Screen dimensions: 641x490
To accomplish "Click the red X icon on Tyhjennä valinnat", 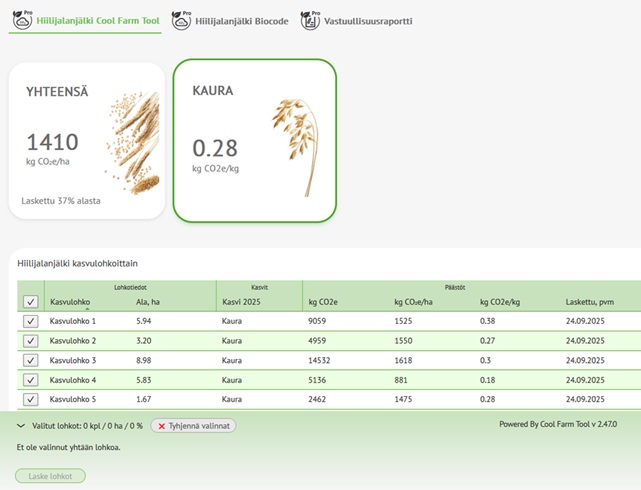I will pos(162,426).
